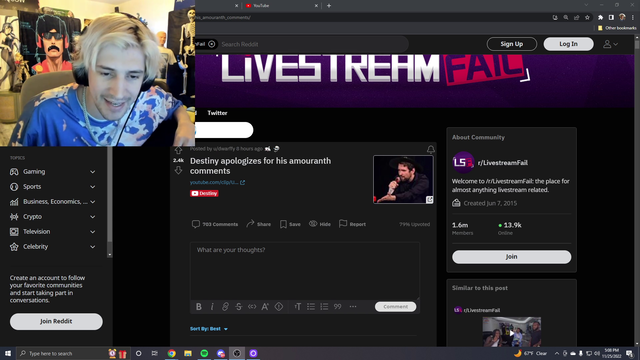Click the What are your thoughts box

pos(304,271)
